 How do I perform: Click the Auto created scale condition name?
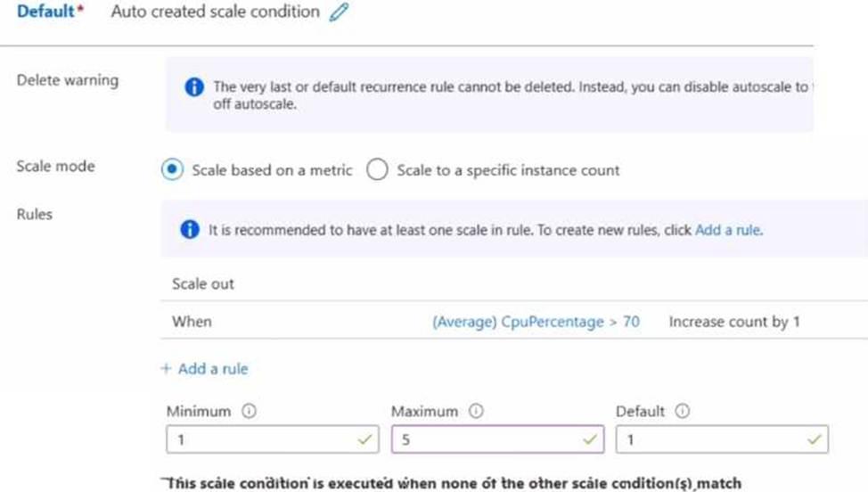(x=215, y=12)
